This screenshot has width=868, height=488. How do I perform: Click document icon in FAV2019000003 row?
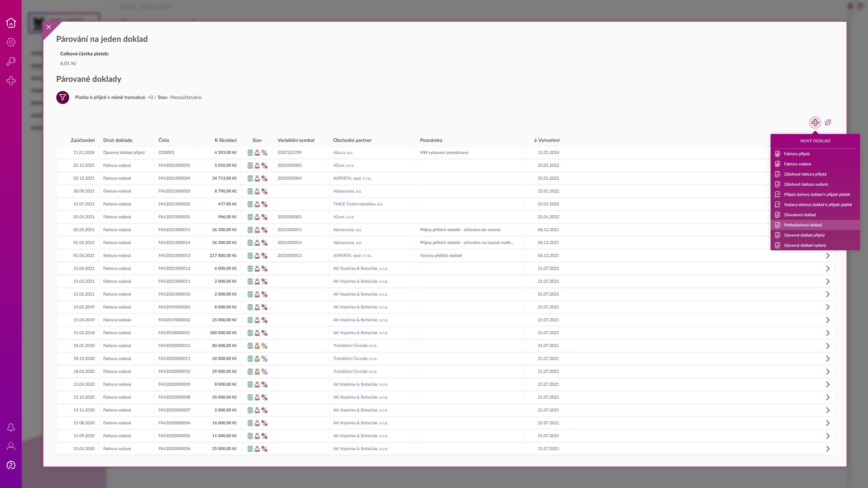(x=250, y=307)
